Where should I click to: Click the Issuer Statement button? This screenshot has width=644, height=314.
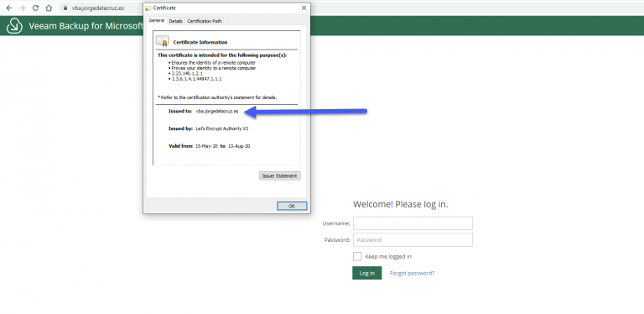click(280, 176)
